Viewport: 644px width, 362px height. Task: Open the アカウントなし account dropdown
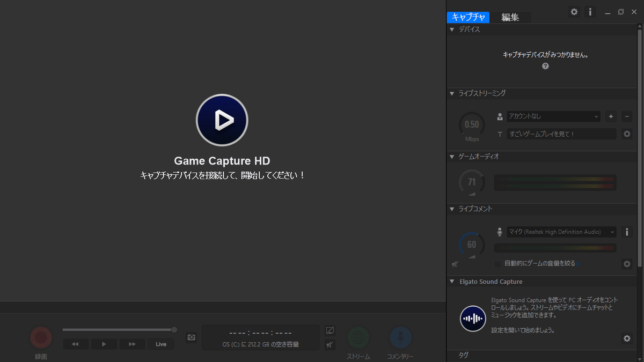point(554,116)
